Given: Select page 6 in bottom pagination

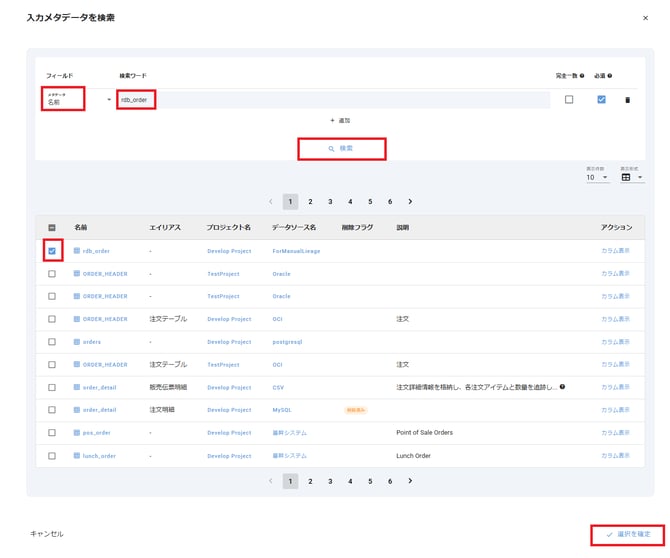Looking at the screenshot, I should tap(390, 481).
